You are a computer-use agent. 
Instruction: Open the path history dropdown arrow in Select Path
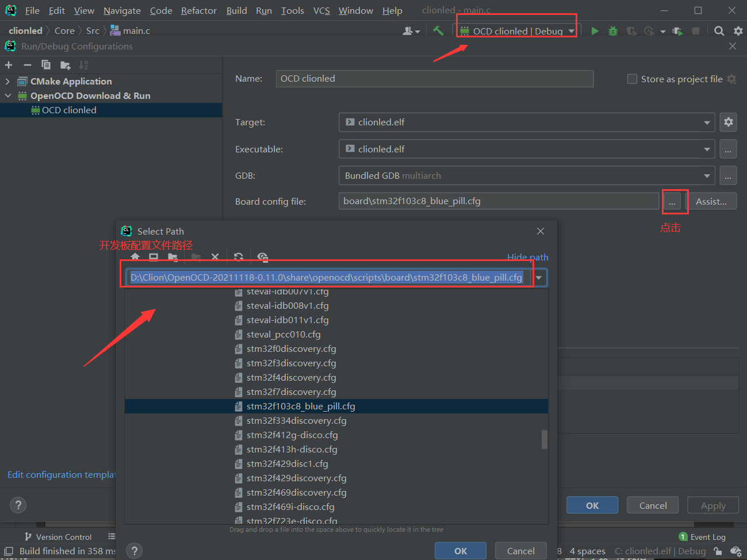(x=539, y=278)
